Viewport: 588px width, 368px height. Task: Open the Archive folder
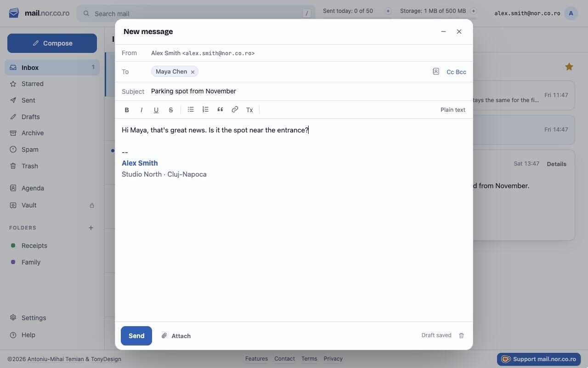coord(52,133)
